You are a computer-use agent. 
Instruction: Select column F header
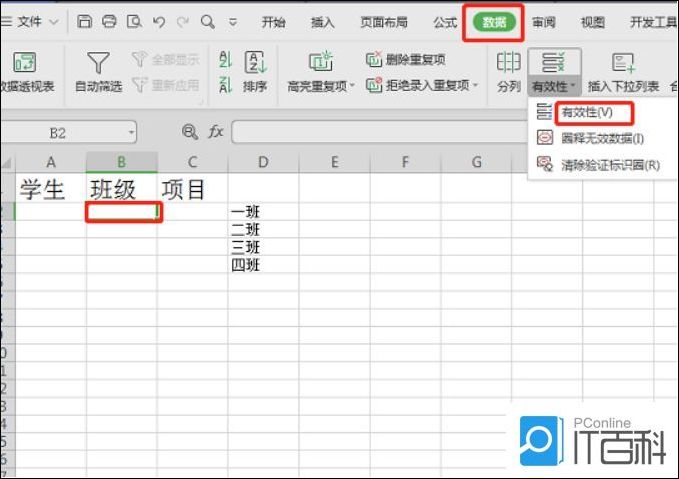pyautogui.click(x=405, y=162)
